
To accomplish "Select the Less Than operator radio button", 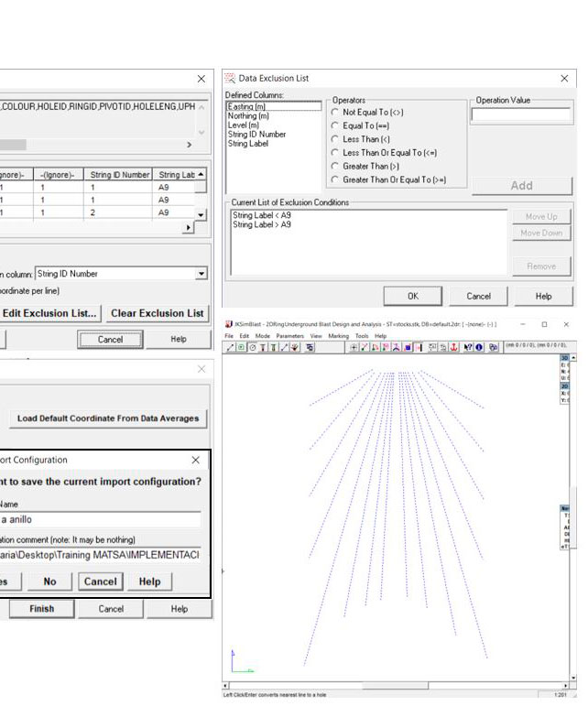I will coord(335,139).
